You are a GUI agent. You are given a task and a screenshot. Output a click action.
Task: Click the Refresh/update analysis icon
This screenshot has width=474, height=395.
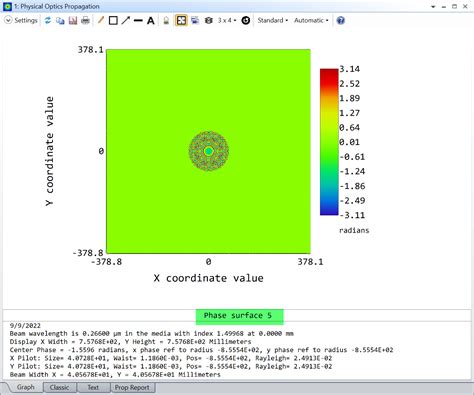pos(48,21)
